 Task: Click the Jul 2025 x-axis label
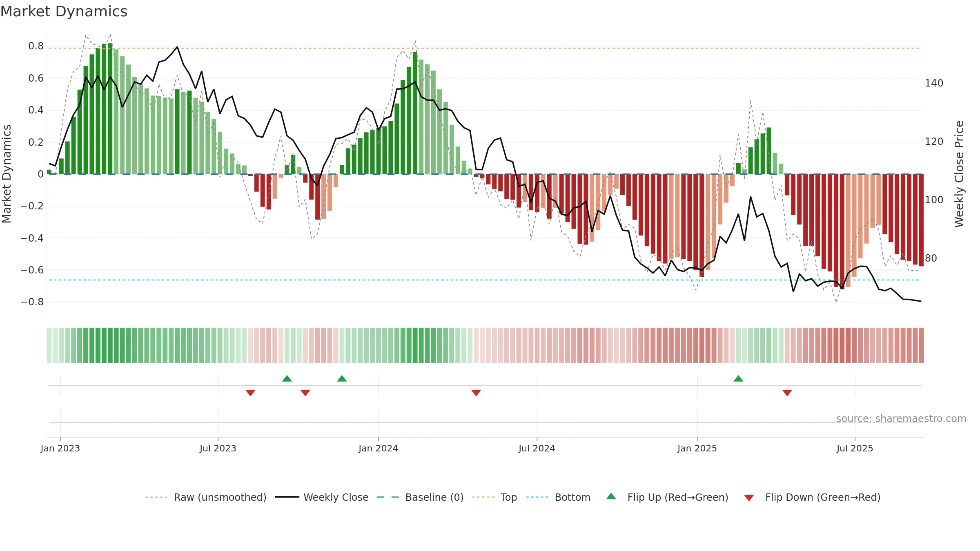click(x=855, y=448)
